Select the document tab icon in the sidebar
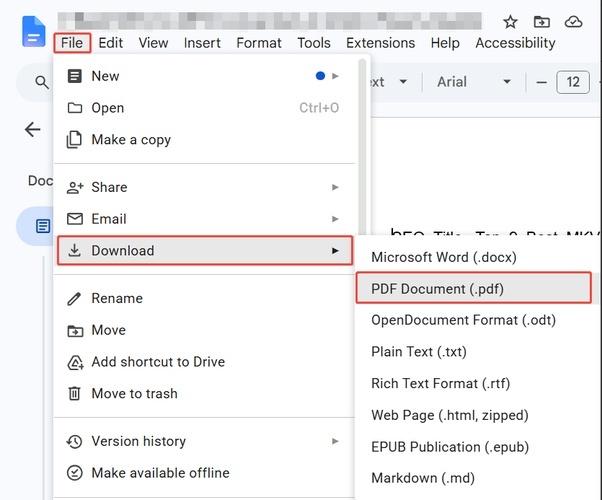This screenshot has height=500, width=602. pos(43,226)
